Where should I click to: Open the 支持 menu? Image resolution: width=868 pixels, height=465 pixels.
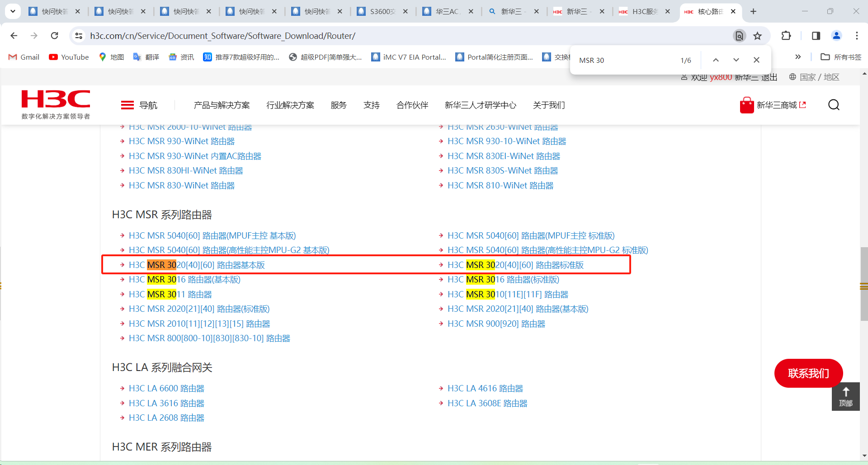(x=372, y=105)
